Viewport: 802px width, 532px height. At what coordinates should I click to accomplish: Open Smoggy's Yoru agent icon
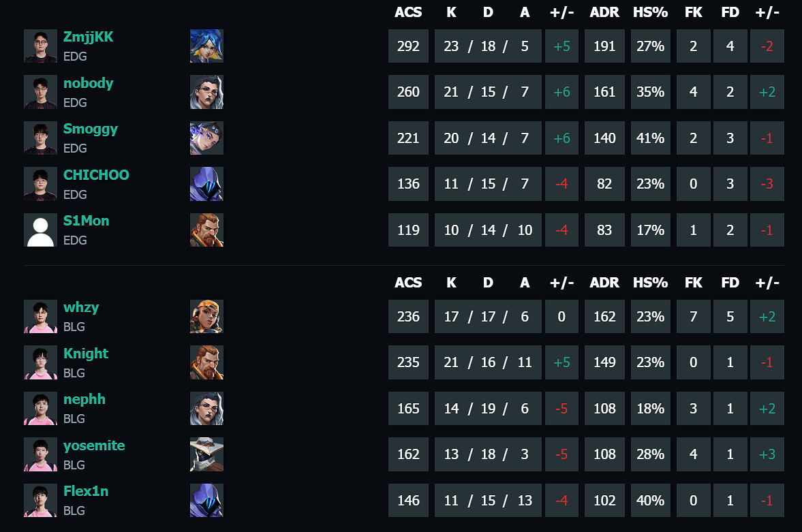[x=206, y=138]
